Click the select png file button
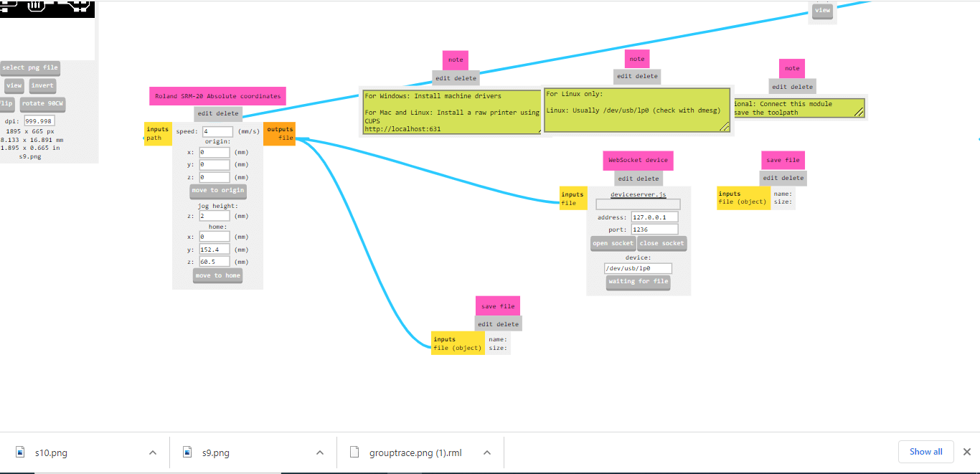980x474 pixels. click(x=29, y=68)
